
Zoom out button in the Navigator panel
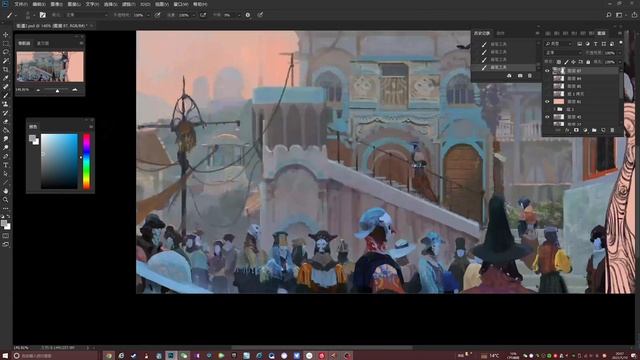(x=38, y=90)
